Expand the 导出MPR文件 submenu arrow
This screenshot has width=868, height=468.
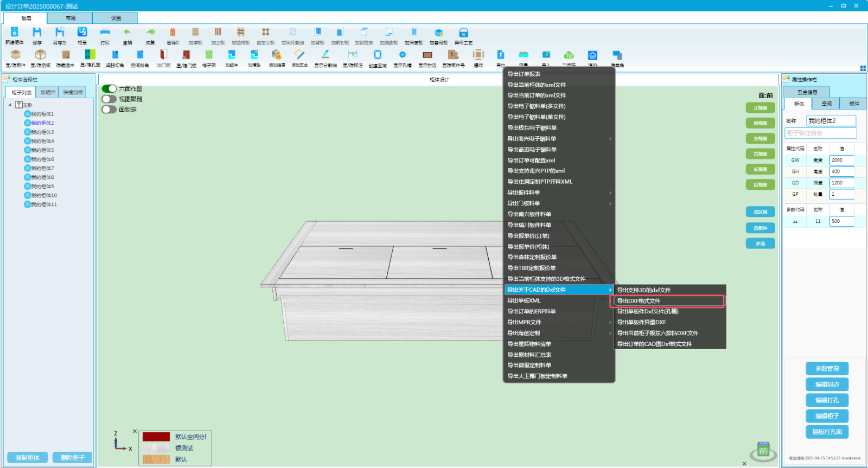pyautogui.click(x=610, y=322)
